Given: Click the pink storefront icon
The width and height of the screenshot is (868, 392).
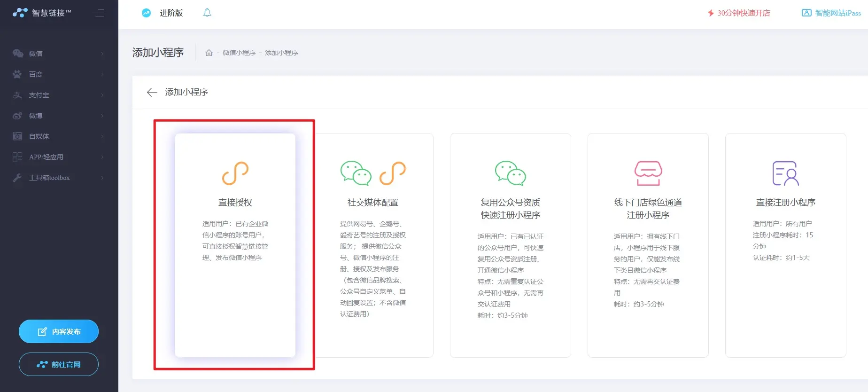Looking at the screenshot, I should tap(648, 173).
